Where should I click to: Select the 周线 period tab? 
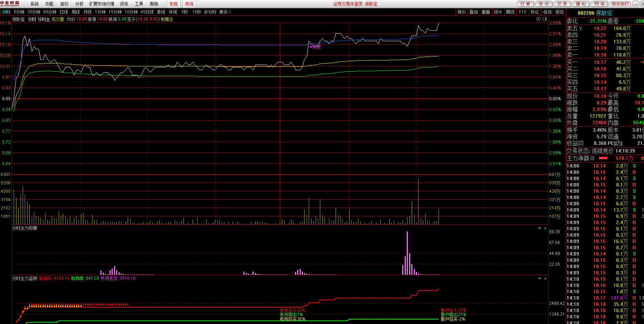76,12
